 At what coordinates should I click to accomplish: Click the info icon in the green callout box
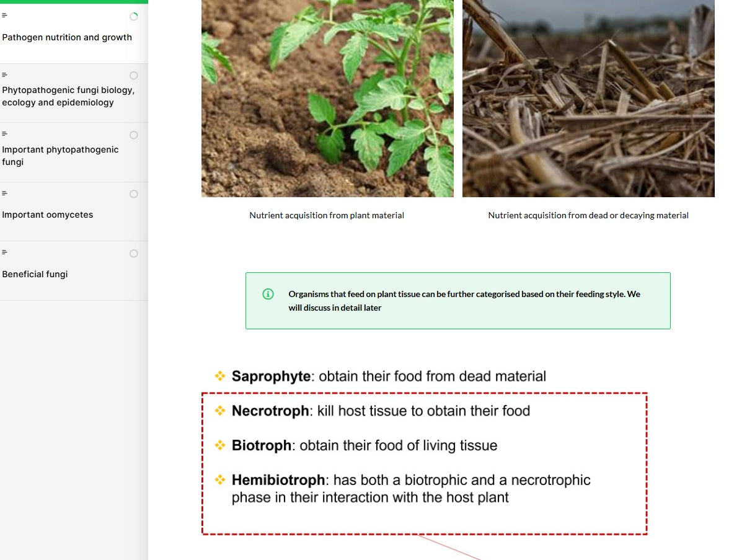pos(267,294)
